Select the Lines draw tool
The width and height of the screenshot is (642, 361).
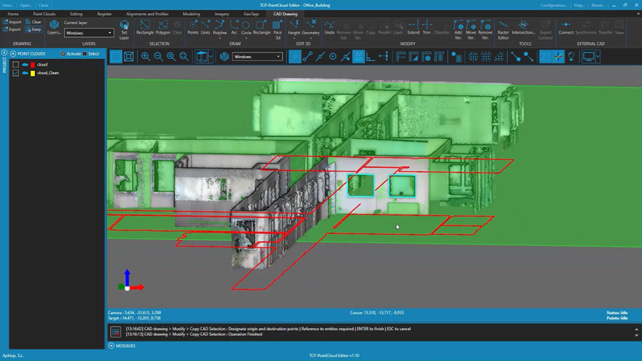[206, 27]
